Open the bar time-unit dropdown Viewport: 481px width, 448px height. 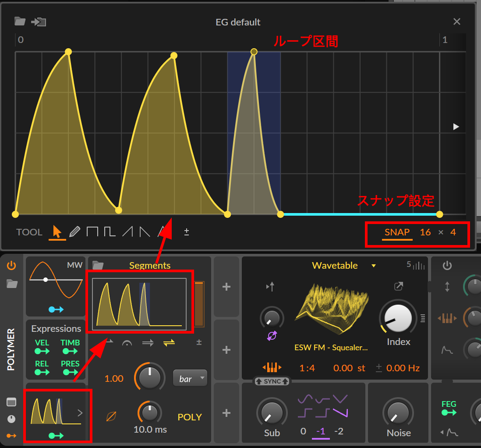point(190,378)
